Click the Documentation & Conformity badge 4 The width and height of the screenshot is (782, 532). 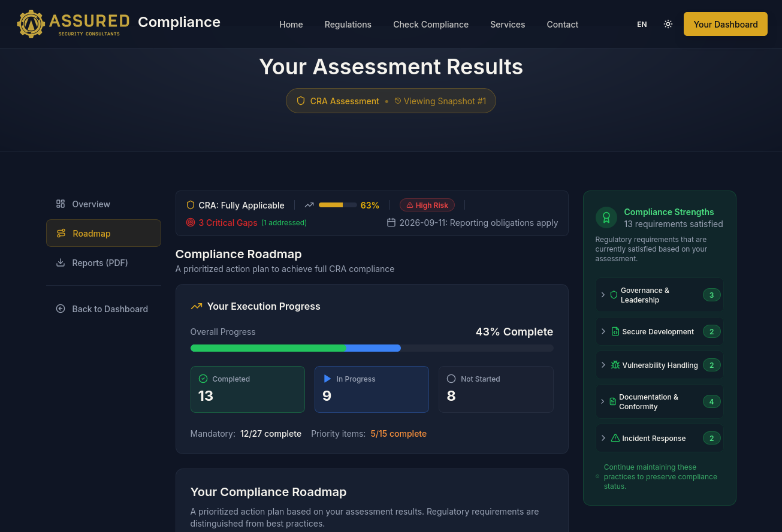[x=711, y=401]
